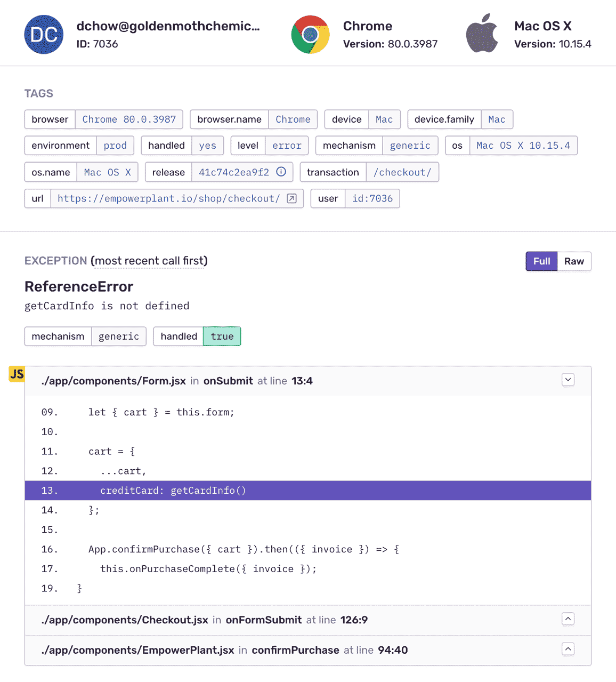The height and width of the screenshot is (682, 616).
Task: Click the user id:7036 tag
Action: coord(372,198)
